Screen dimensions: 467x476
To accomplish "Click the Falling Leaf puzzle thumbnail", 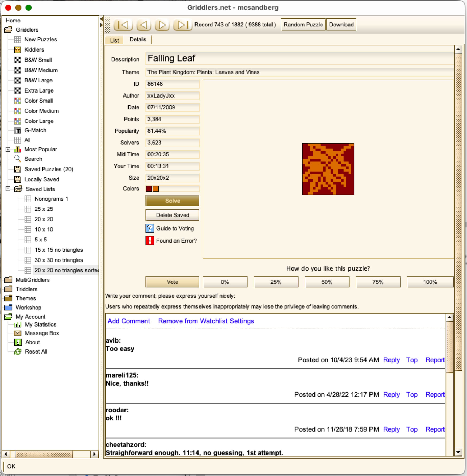I will 328,169.
